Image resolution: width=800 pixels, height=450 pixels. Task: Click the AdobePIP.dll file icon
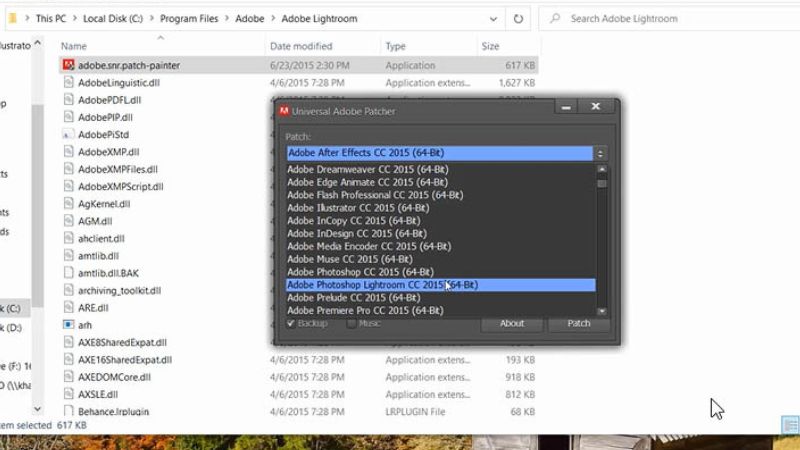click(x=68, y=117)
